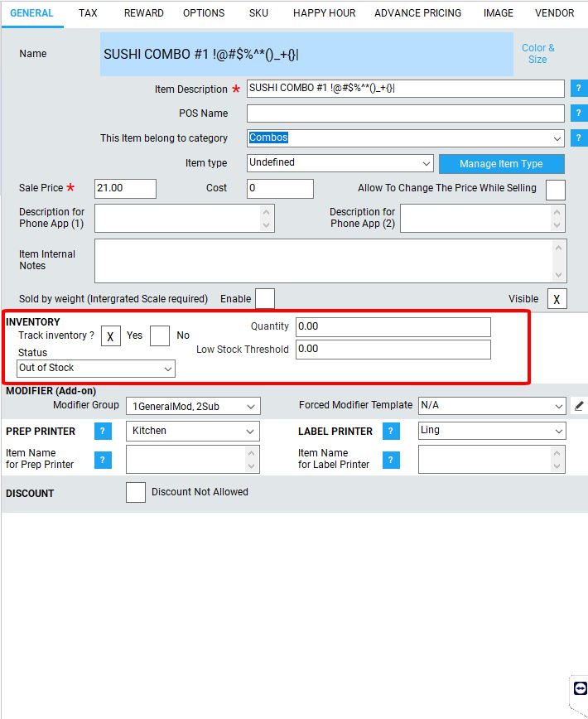Click the help icon beside category dropdown
Image resolution: width=588 pixels, height=719 pixels.
[x=579, y=138]
